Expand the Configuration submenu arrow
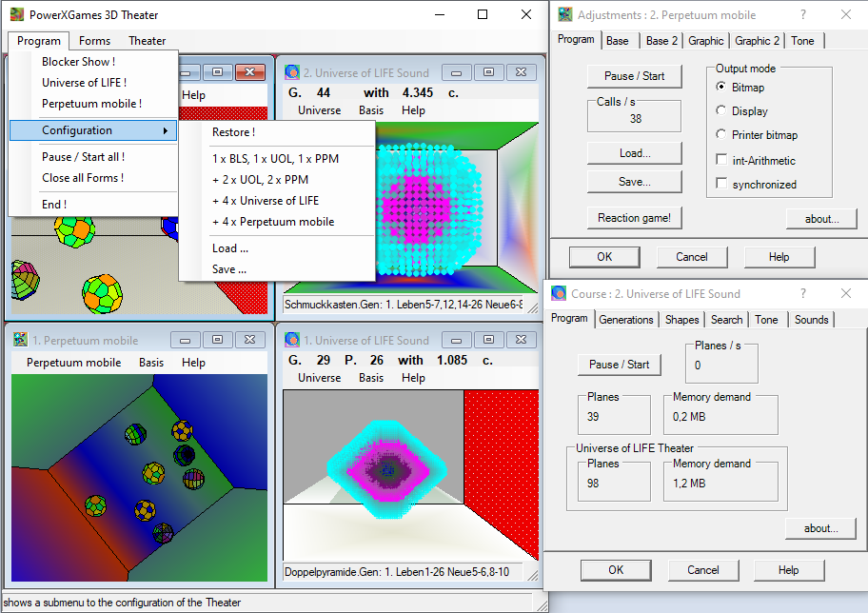Image resolution: width=868 pixels, height=613 pixels. pyautogui.click(x=165, y=130)
